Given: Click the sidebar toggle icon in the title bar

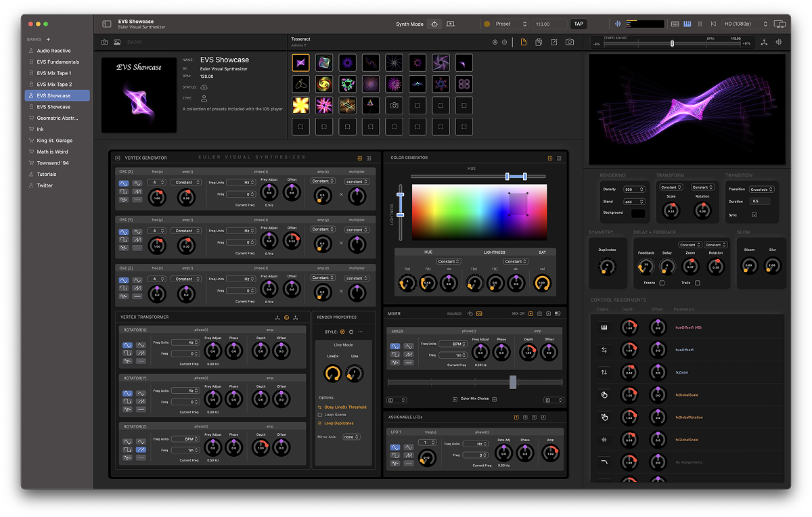Looking at the screenshot, I should click(107, 24).
